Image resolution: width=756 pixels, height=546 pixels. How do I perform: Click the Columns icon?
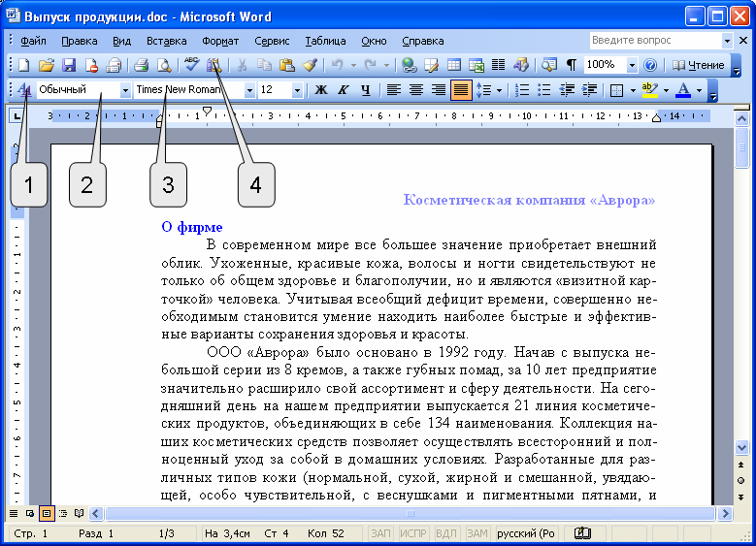tap(498, 65)
